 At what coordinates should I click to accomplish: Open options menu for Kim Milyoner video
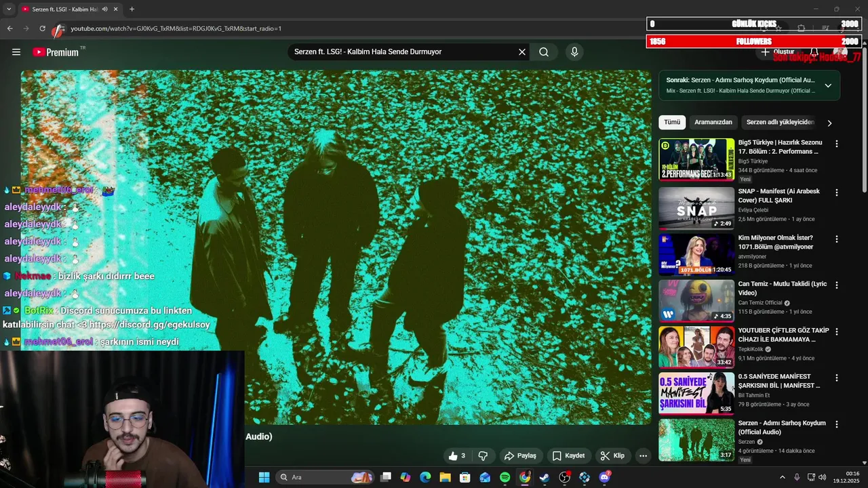[x=837, y=239]
